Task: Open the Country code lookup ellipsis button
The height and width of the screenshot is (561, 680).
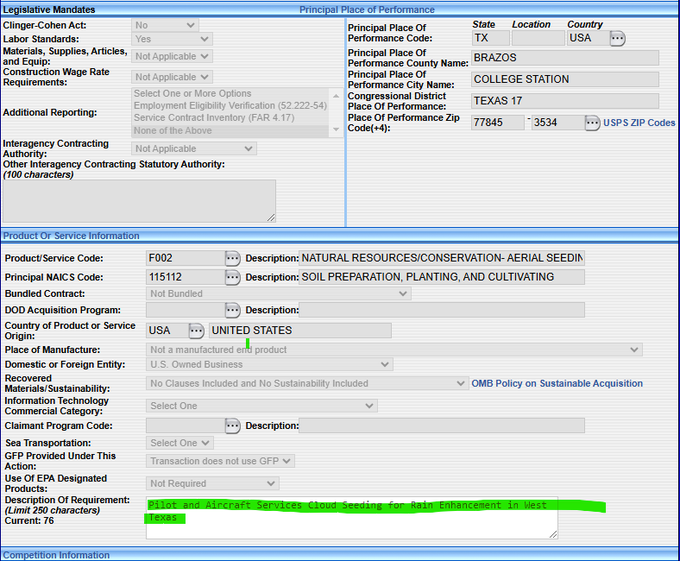Action: (617, 38)
